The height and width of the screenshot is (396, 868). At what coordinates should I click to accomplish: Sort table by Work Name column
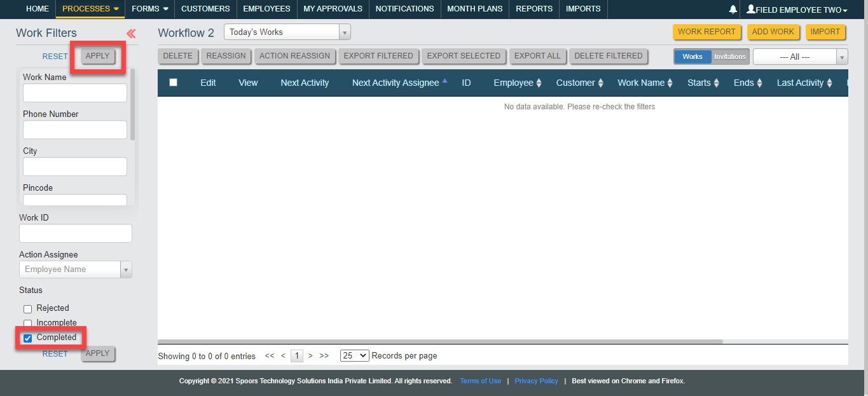click(x=645, y=83)
